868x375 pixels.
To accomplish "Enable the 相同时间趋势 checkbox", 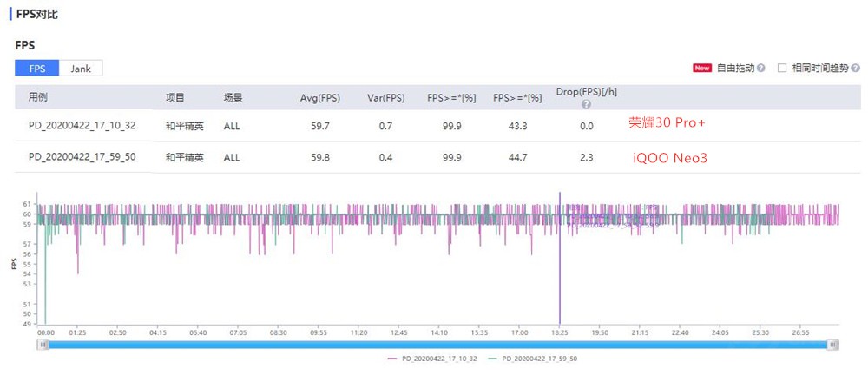I will click(x=782, y=68).
